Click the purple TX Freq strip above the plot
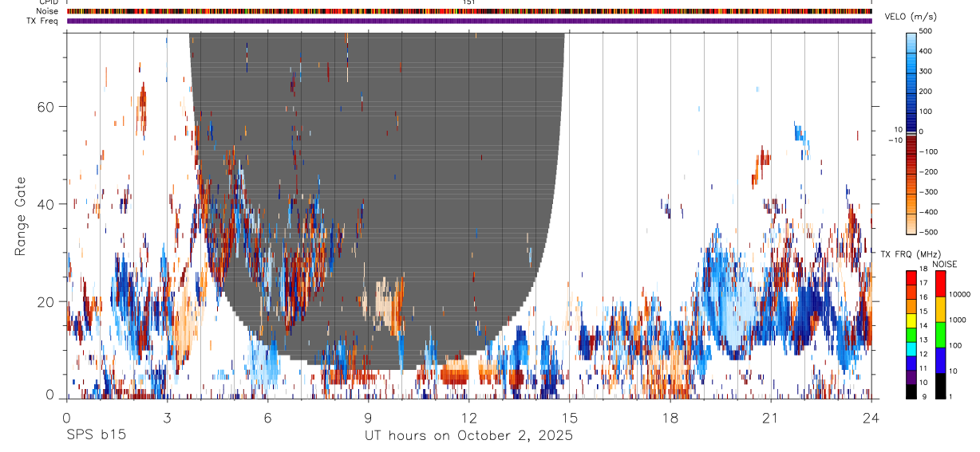 tap(468, 21)
